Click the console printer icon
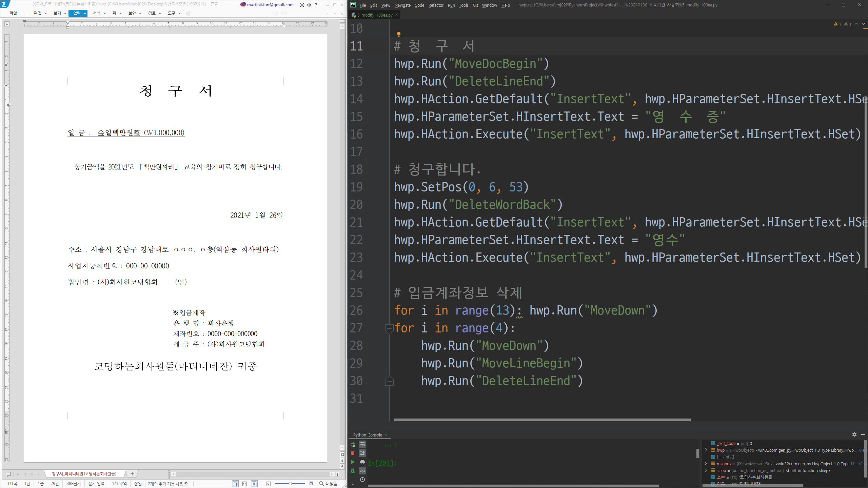 tap(362, 462)
